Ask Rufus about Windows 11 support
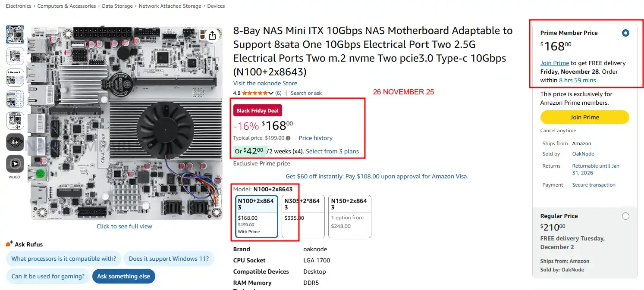Image resolution: width=644 pixels, height=290 pixels. tap(169, 259)
